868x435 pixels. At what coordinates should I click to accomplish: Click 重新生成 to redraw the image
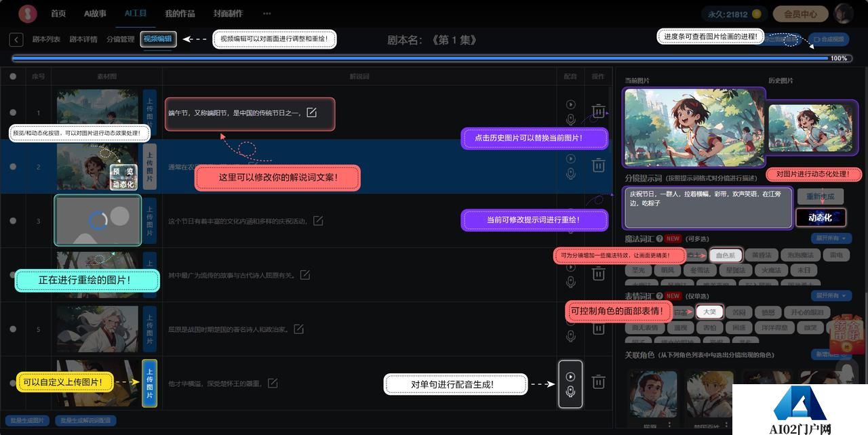(x=820, y=196)
